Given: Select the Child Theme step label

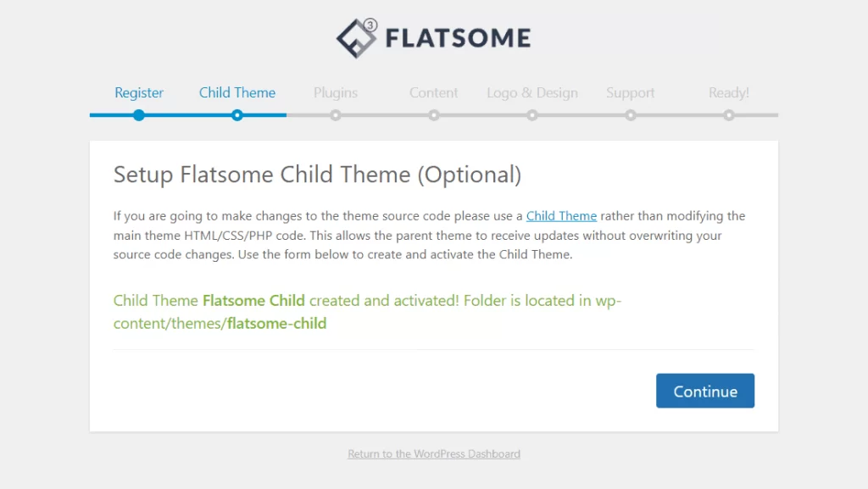Looking at the screenshot, I should (237, 93).
